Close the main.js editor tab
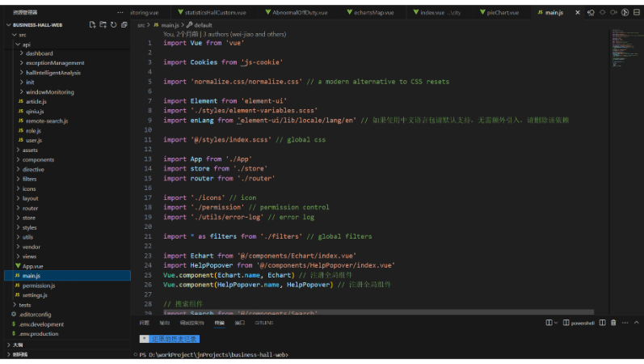 pos(578,12)
